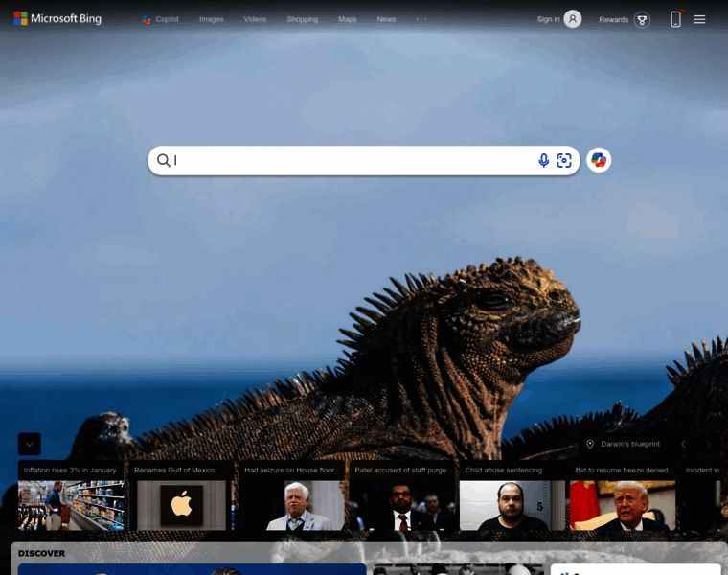Start voice search with the microphone icon
728x575 pixels.
point(544,161)
